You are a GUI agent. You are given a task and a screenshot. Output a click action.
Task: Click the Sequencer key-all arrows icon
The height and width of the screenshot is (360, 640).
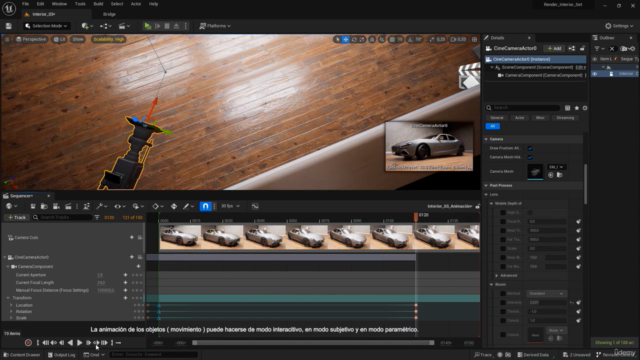point(174,206)
